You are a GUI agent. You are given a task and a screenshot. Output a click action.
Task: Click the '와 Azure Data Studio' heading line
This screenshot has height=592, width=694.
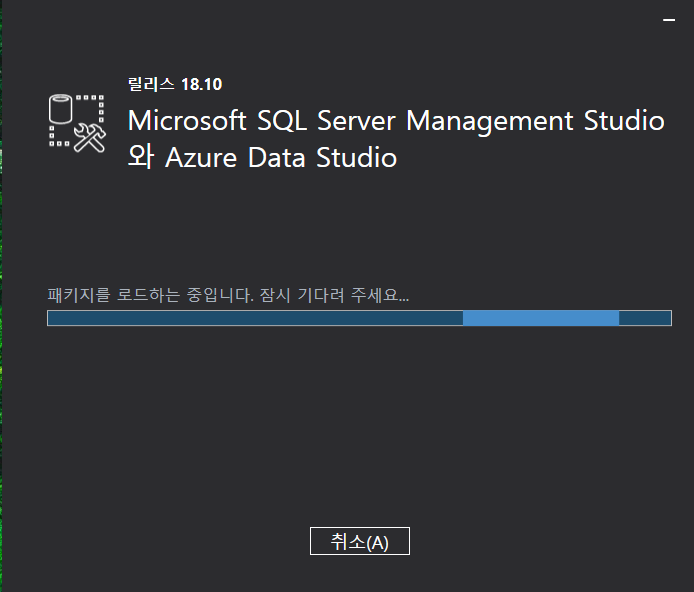262,158
